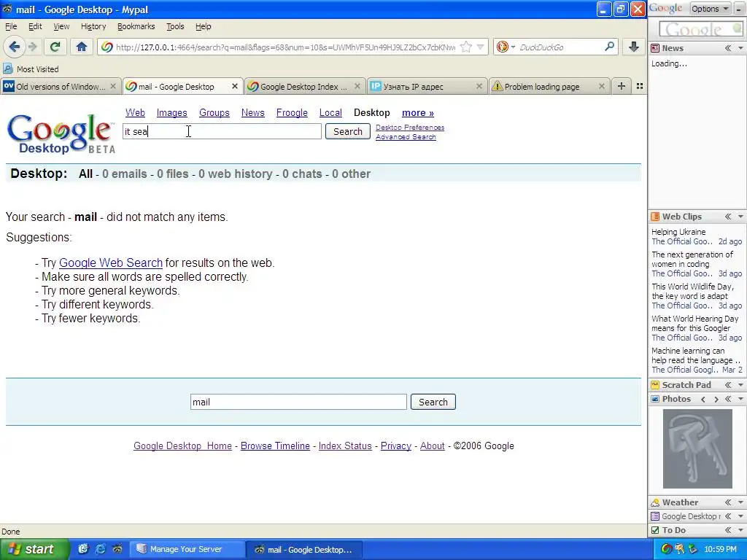Open Manage Your Server taskbar item
747x560 pixels.
click(x=187, y=549)
